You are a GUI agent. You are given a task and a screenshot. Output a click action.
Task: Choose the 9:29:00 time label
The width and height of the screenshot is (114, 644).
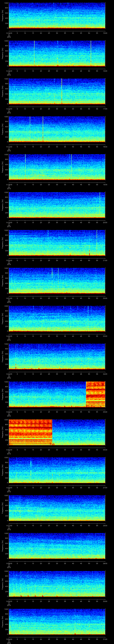click(9, 601)
